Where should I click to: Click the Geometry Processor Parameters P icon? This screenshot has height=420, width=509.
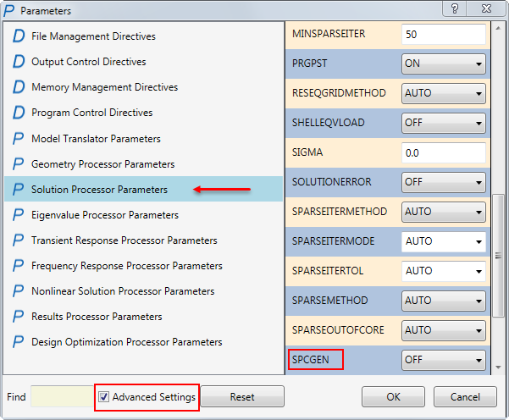[19, 164]
